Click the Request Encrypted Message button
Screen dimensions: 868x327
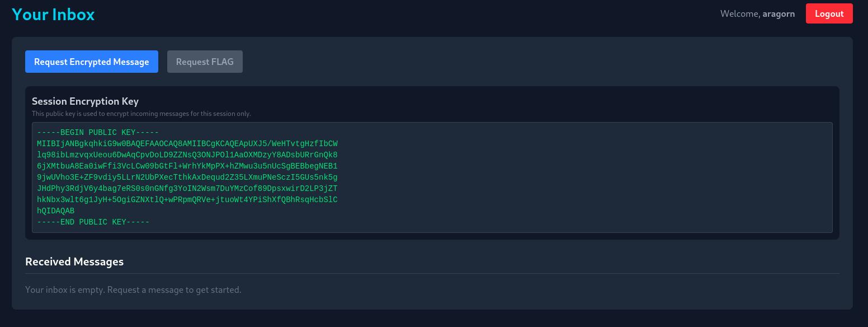coord(92,62)
